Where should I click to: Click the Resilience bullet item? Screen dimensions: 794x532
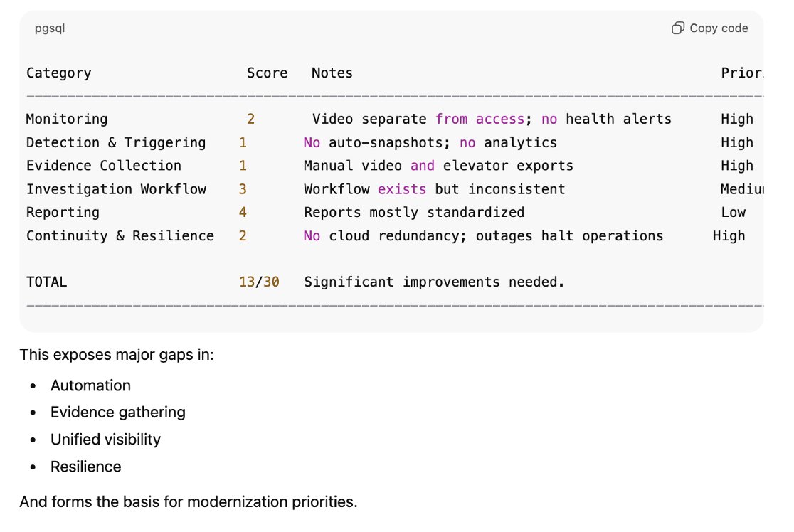coord(85,467)
